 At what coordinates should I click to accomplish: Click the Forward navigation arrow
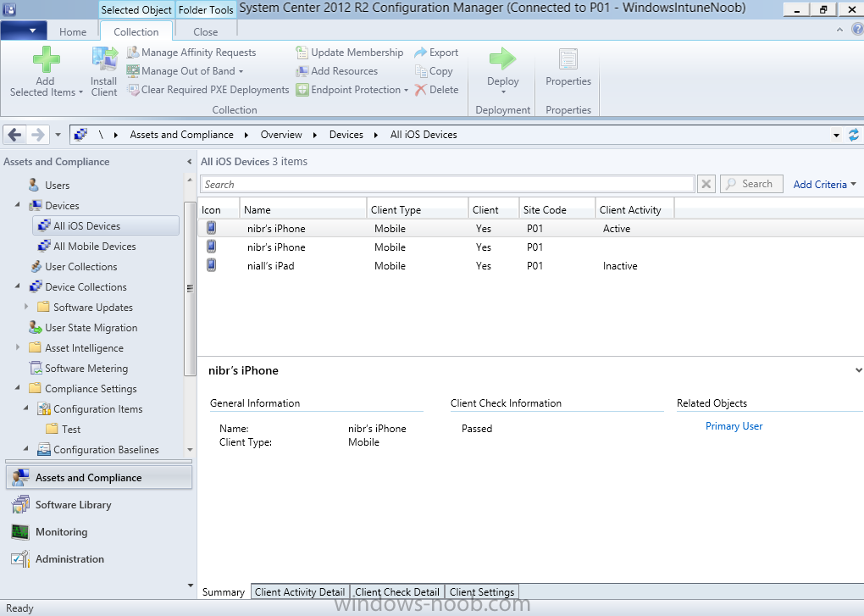[x=37, y=135]
